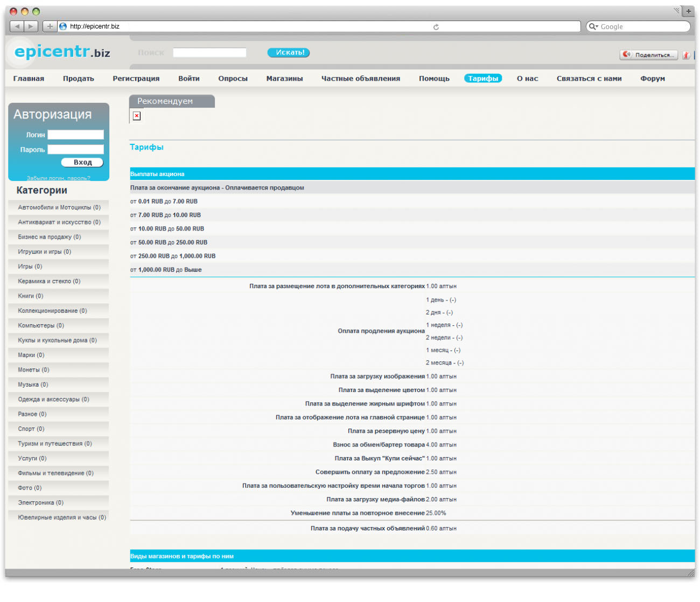This screenshot has height=602, width=700.
Task: Open the Главная menu item
Action: click(29, 79)
